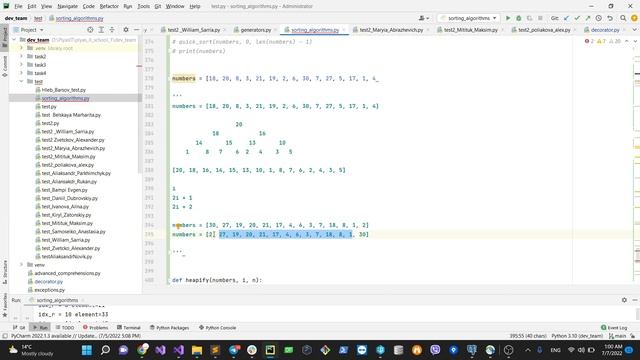640x360 pixels.
Task: Click the Run output scrollbar
Action: click(x=637, y=313)
